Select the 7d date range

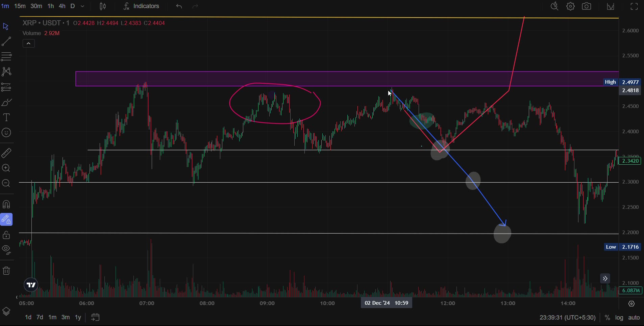pyautogui.click(x=40, y=317)
